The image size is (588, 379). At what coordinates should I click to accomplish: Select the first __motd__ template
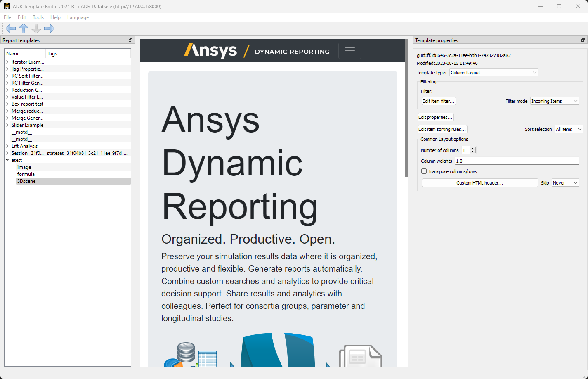(21, 132)
